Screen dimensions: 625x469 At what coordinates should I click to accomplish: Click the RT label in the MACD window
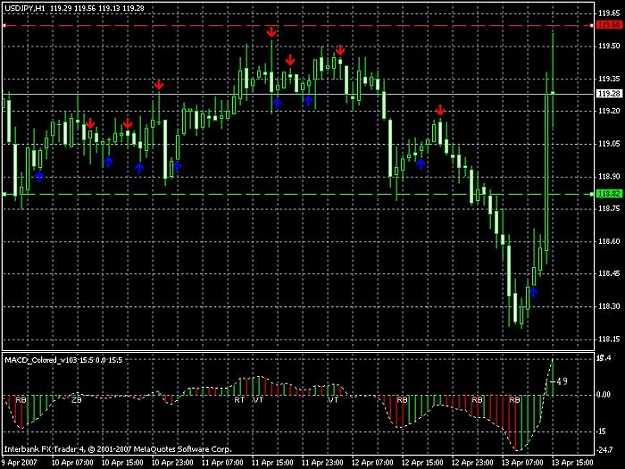[239, 400]
